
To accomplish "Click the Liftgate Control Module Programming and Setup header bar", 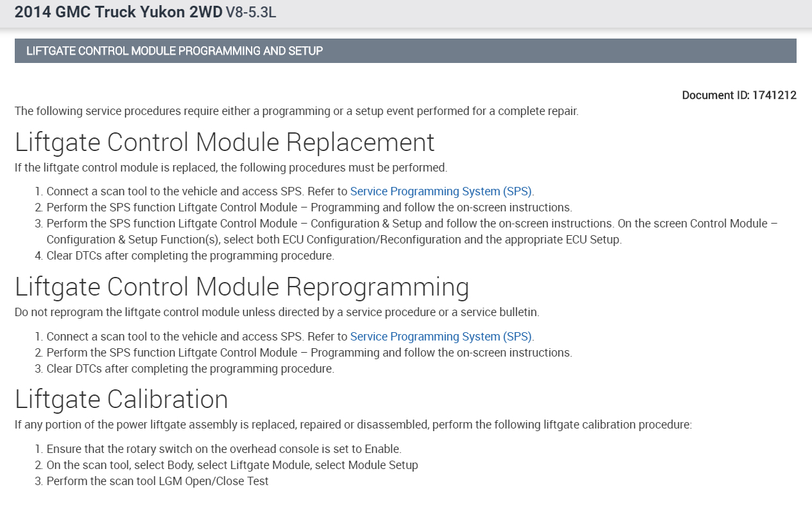I will pyautogui.click(x=405, y=51).
